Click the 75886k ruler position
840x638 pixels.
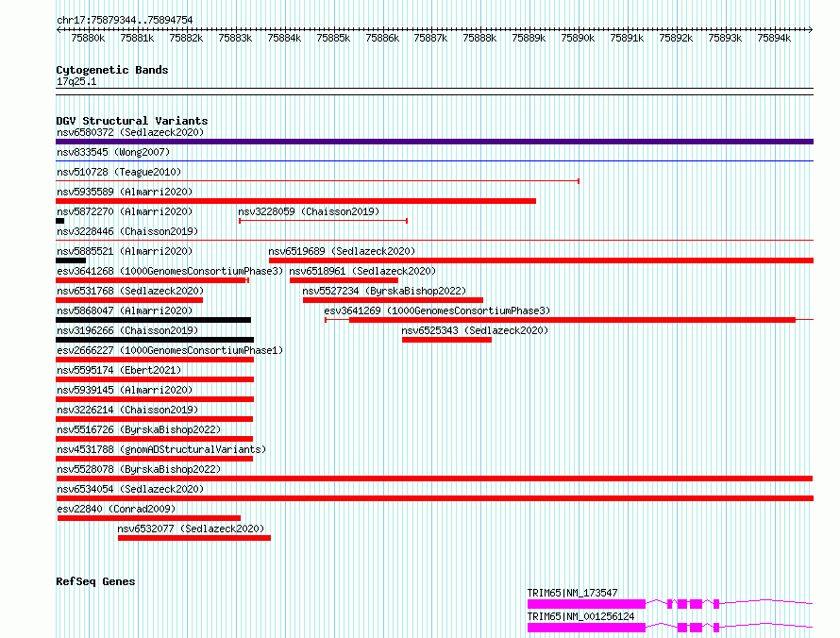pos(382,38)
